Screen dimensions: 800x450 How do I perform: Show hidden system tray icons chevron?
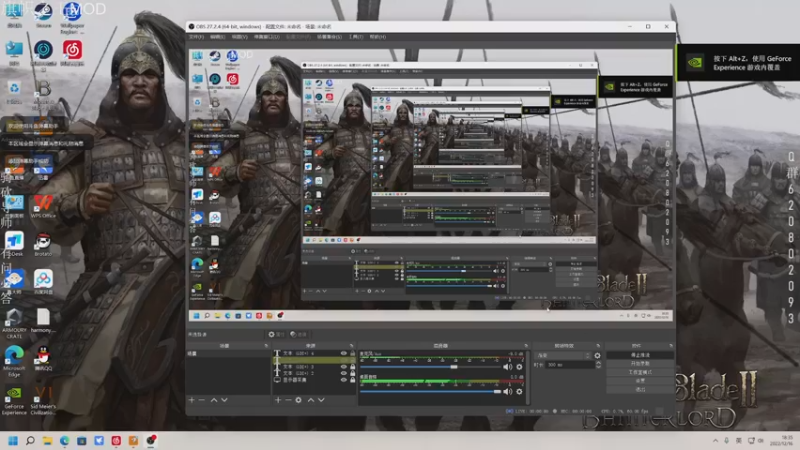click(715, 440)
